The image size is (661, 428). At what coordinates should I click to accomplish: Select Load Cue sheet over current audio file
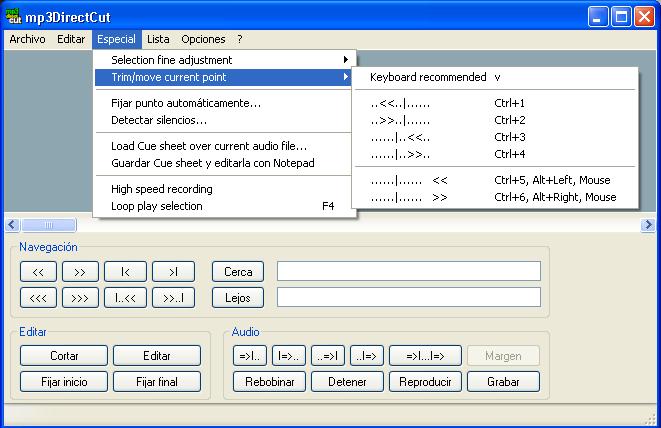click(x=223, y=146)
